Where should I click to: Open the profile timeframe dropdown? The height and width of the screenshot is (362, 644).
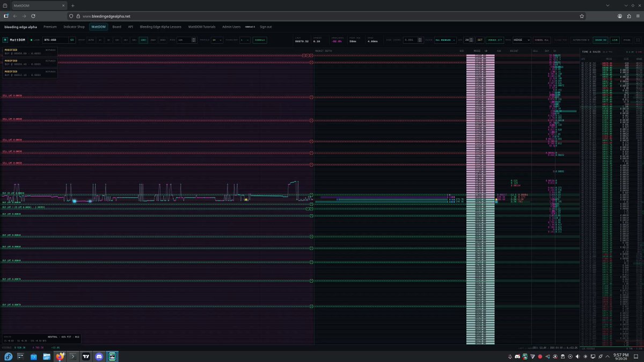(217, 40)
